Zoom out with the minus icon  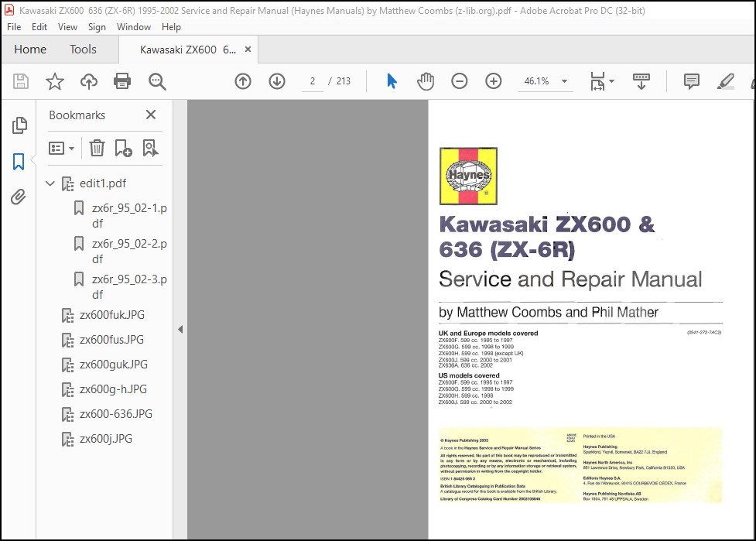coord(460,81)
